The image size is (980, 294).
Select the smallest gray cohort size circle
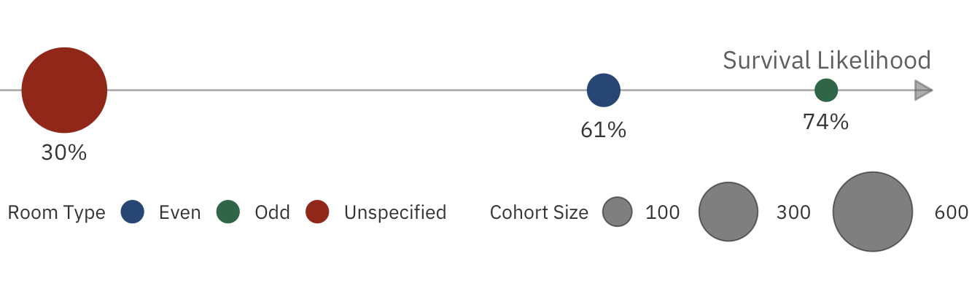pyautogui.click(x=617, y=212)
